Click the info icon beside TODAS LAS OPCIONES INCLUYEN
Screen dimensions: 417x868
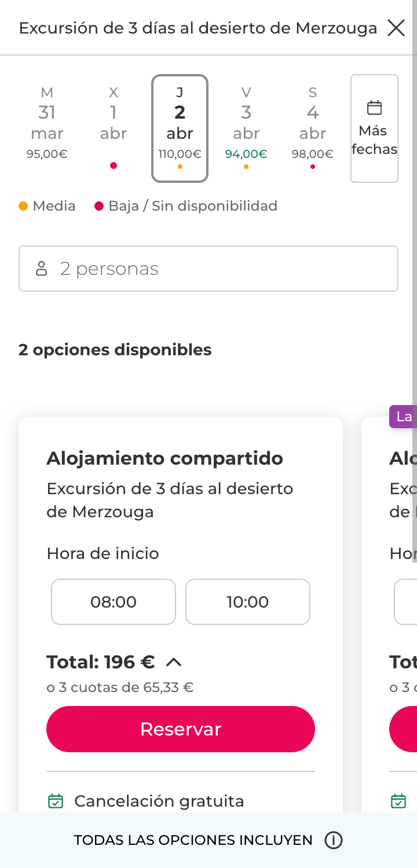tap(334, 840)
